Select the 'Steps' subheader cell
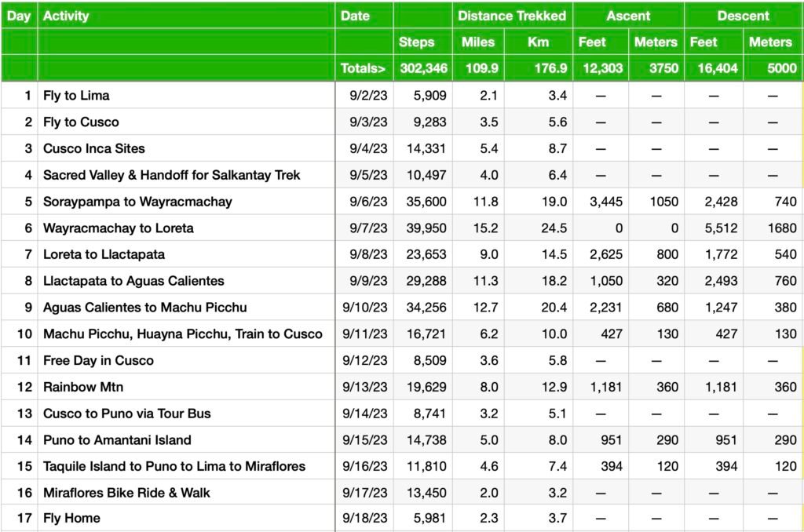 click(423, 42)
